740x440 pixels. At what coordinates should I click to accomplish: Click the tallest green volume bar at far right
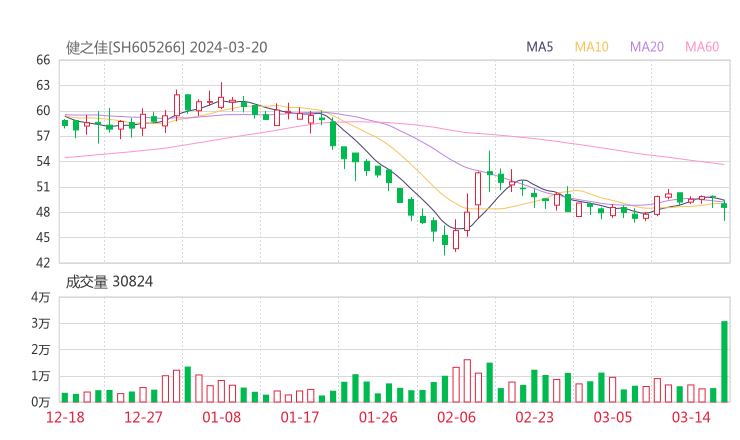pyautogui.click(x=724, y=362)
